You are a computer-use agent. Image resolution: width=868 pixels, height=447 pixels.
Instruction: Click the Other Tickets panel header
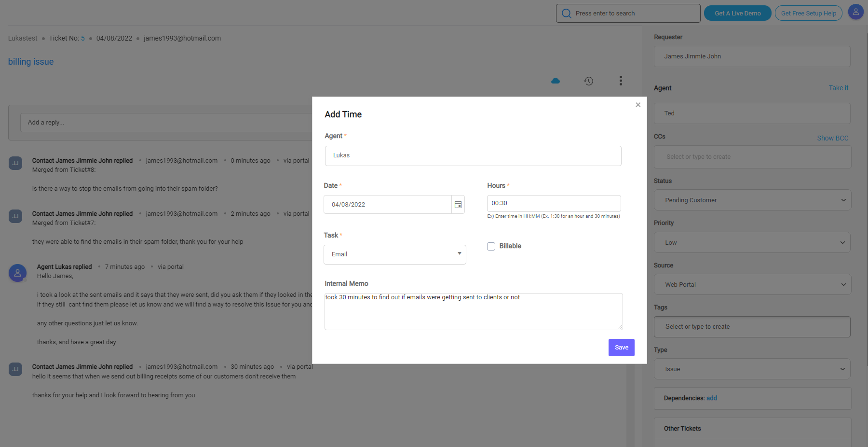tap(752, 429)
